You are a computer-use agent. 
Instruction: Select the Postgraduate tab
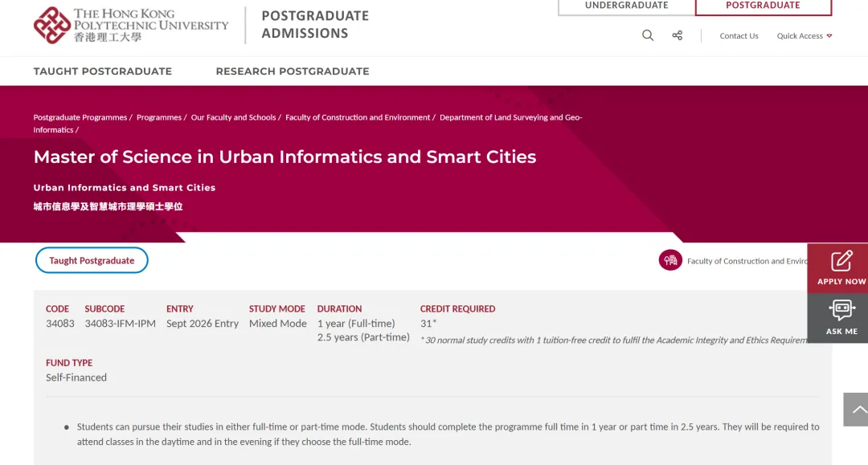tap(763, 6)
